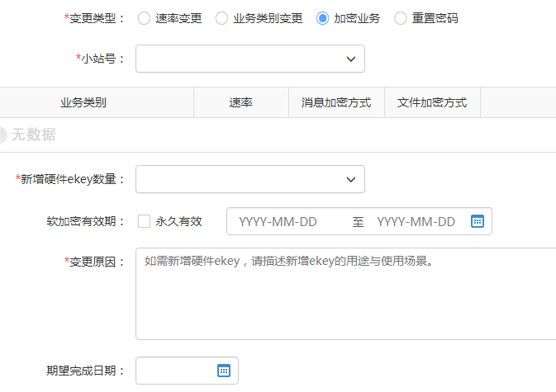Click the 文件加密方式 column header
The width and height of the screenshot is (556, 392).
click(x=432, y=102)
